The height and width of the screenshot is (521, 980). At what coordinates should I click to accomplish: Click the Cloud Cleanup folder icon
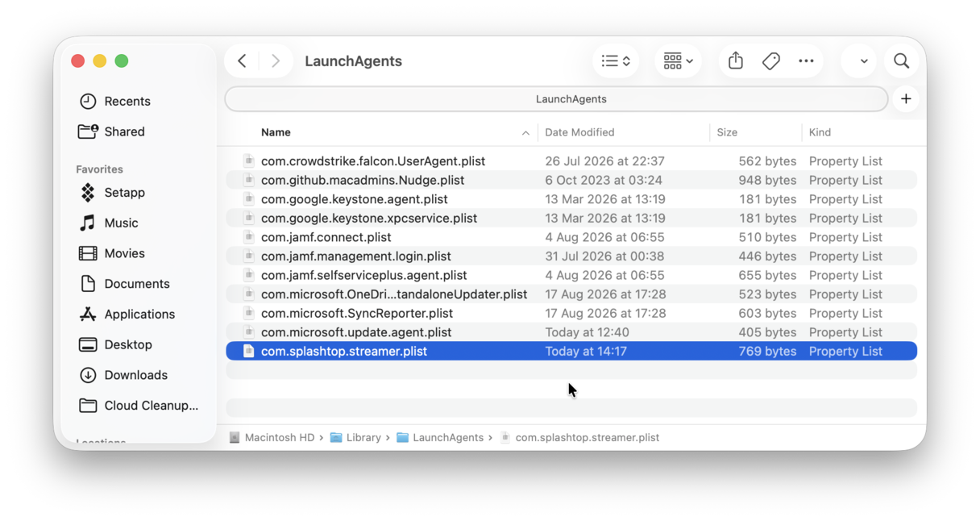click(88, 406)
